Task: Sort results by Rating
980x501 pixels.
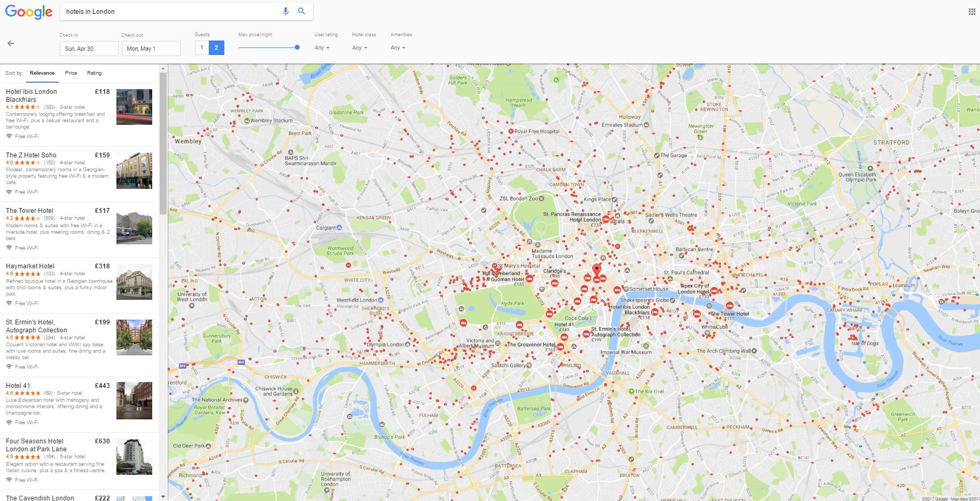Action: [x=94, y=73]
